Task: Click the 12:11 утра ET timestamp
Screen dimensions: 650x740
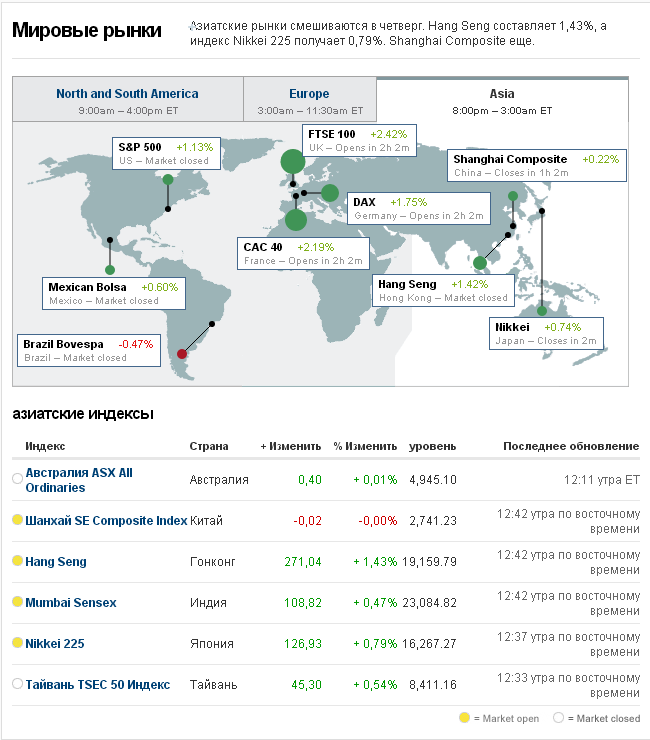Action: [x=602, y=480]
